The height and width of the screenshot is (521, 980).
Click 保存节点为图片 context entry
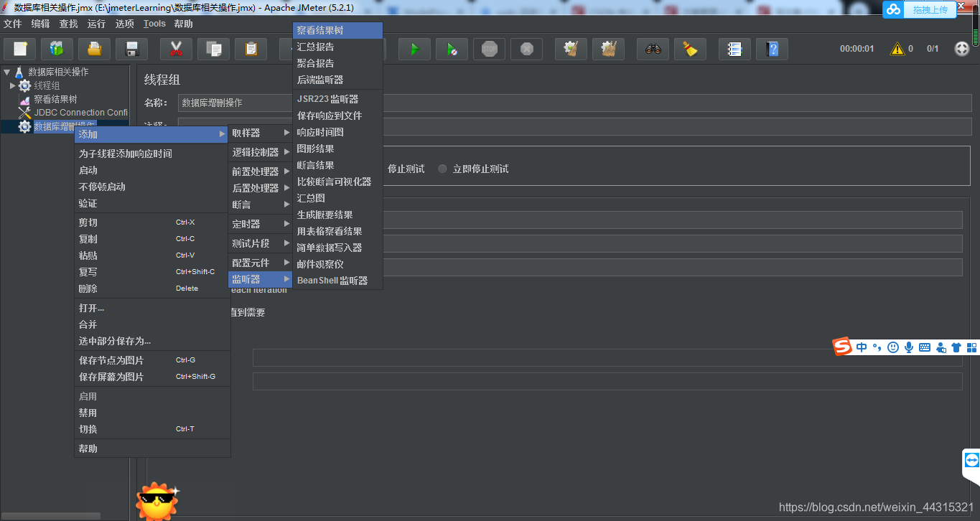point(152,360)
